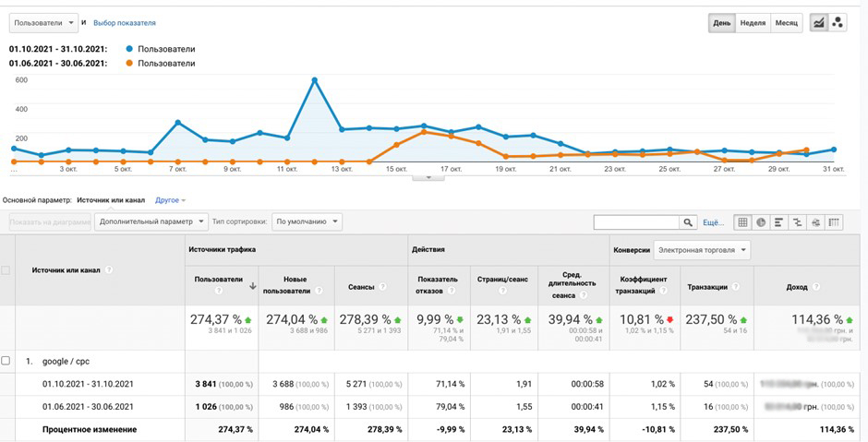This screenshot has width=868, height=442.
Task: Select the performance bar view icon
Action: (778, 222)
